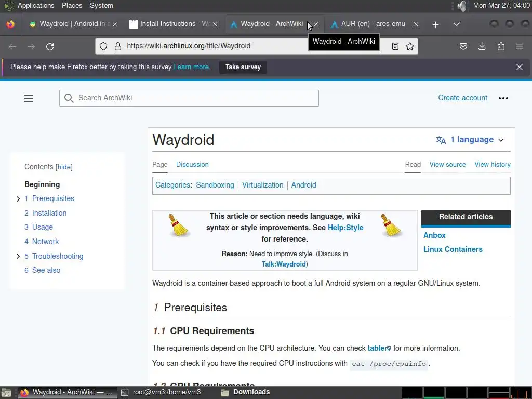Screen dimensions: 532x399
Task: Open the Talk:Waydroid link
Action: [284, 264]
